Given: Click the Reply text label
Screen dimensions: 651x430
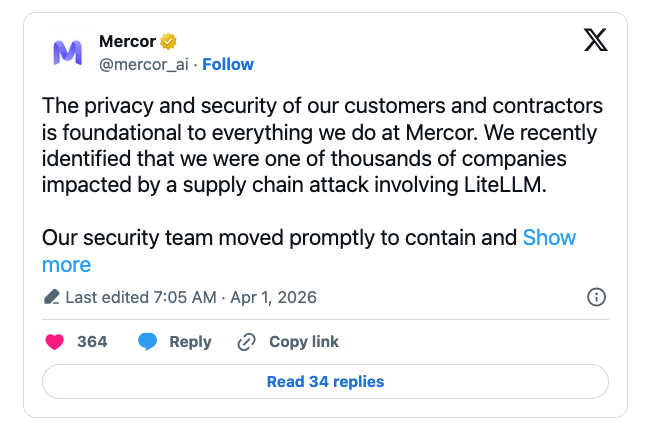Looking at the screenshot, I should point(190,342).
